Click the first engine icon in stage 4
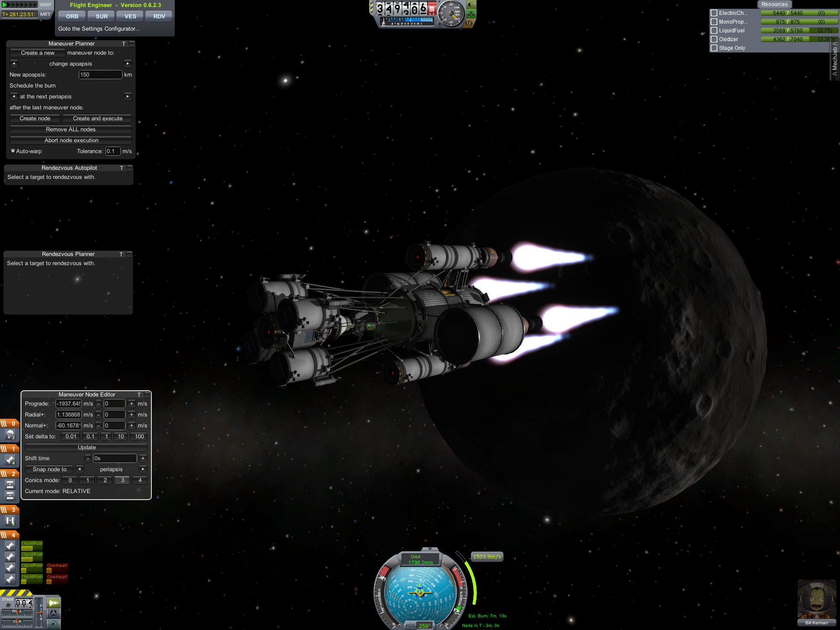The height and width of the screenshot is (630, 840). coord(10,546)
